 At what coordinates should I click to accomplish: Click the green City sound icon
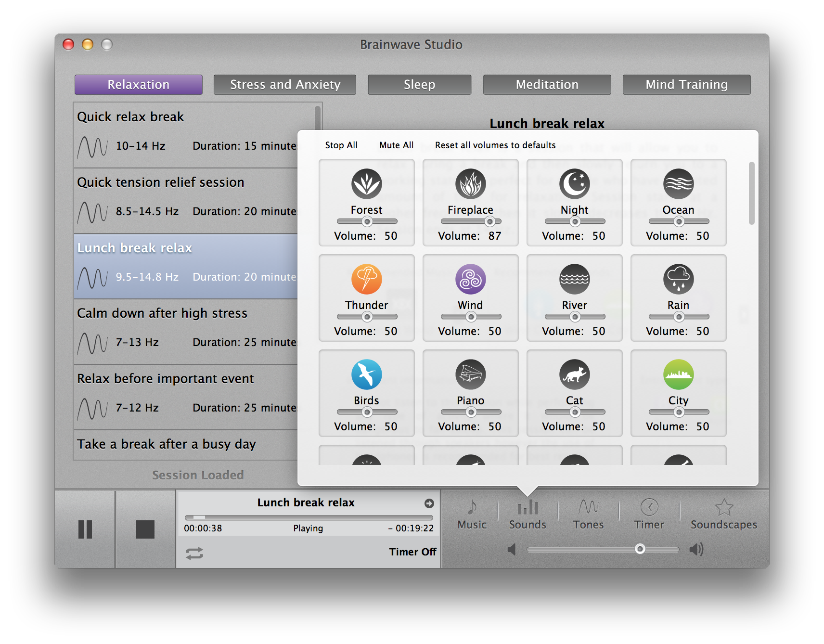pos(678,374)
